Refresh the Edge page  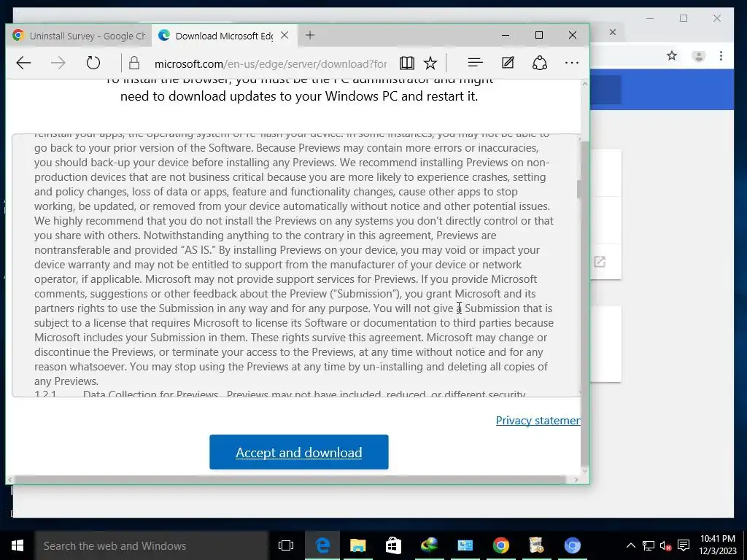pyautogui.click(x=93, y=63)
